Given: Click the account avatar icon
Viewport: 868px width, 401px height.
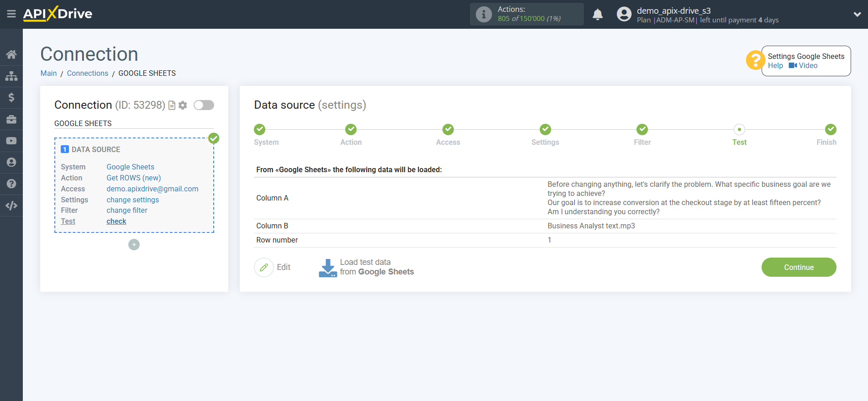Looking at the screenshot, I should [x=624, y=14].
